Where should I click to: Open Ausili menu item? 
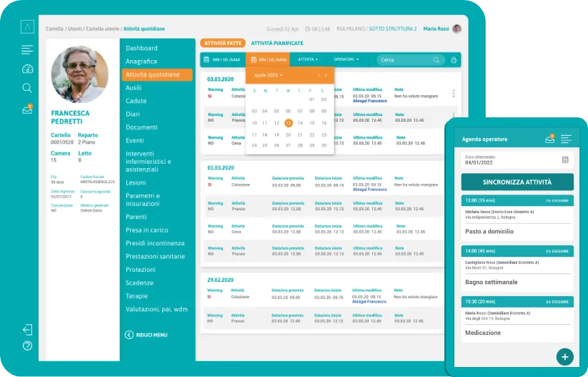[134, 87]
